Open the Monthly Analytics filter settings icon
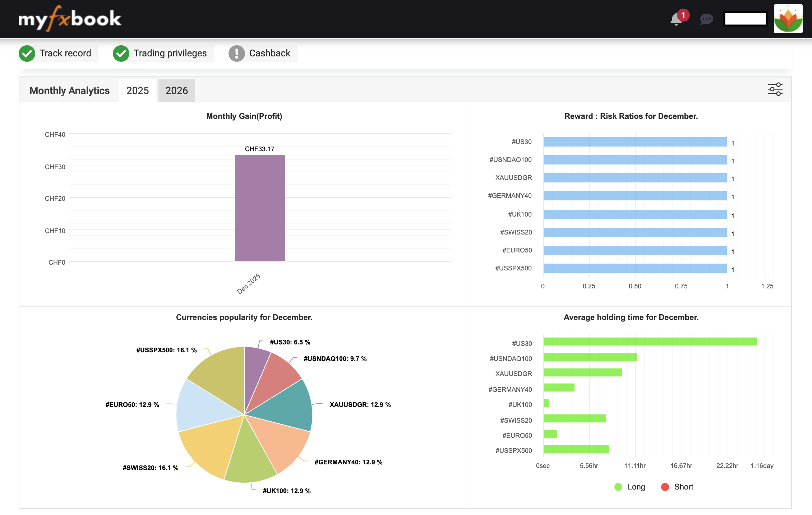This screenshot has width=812, height=515. (775, 89)
